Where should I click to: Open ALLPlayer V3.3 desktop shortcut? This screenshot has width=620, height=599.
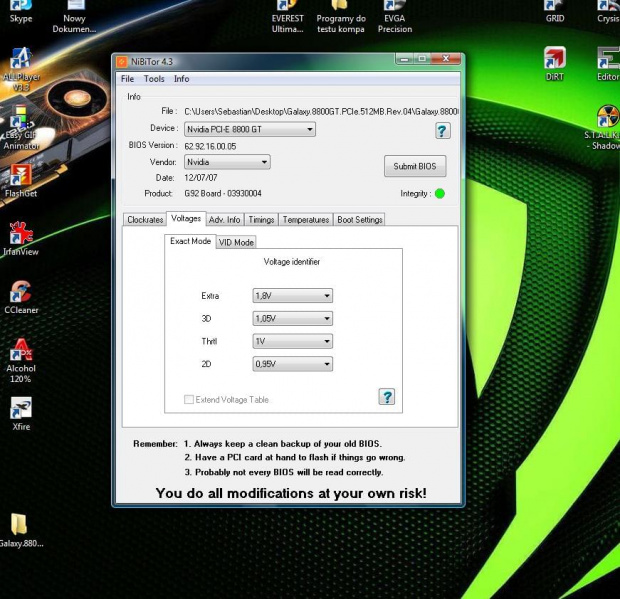click(x=21, y=69)
